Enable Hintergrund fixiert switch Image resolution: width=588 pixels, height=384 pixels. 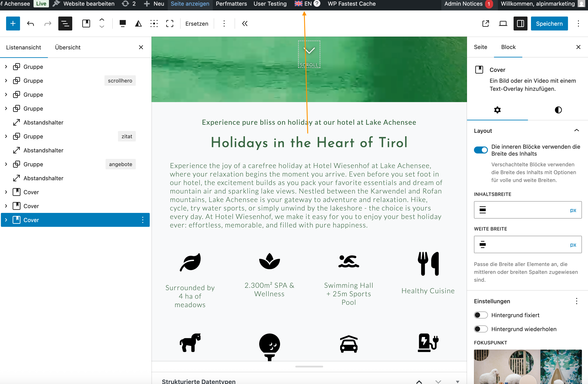[480, 315]
